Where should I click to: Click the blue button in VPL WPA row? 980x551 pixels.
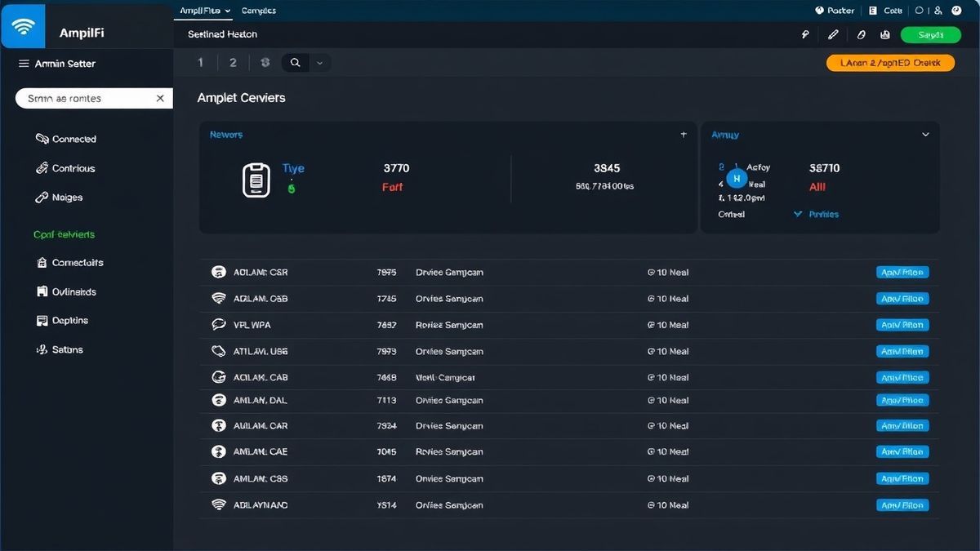902,325
